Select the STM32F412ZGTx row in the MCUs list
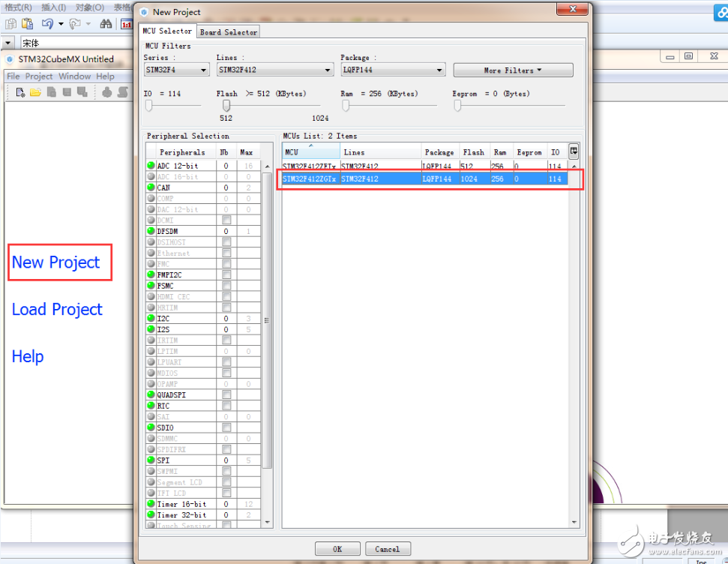Image resolution: width=728 pixels, height=564 pixels. point(425,178)
